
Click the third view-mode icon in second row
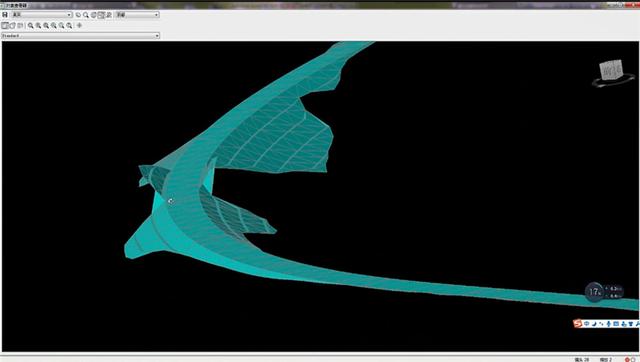(20, 25)
